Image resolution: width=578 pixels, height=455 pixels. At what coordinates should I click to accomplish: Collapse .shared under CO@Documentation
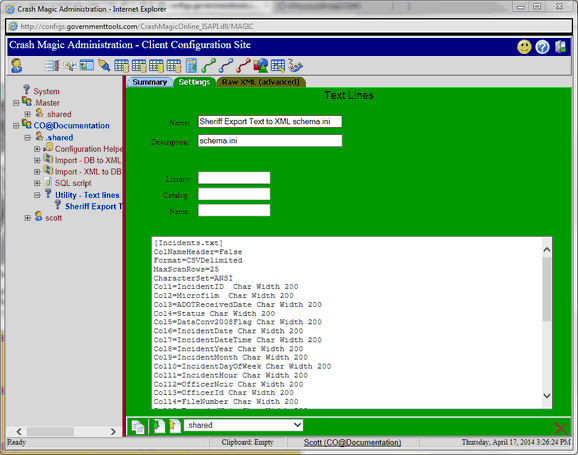[x=28, y=138]
